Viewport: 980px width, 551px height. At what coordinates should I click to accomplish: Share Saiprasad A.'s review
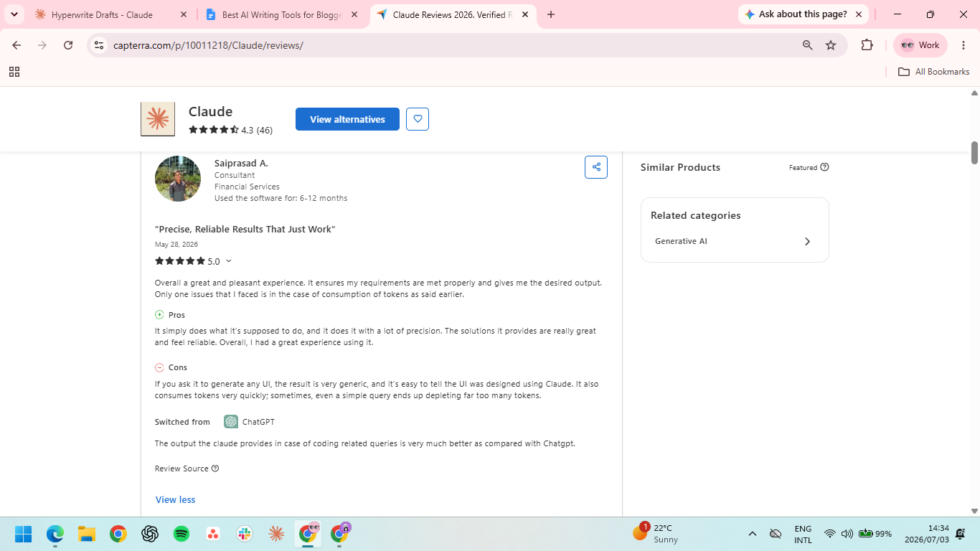coord(596,167)
